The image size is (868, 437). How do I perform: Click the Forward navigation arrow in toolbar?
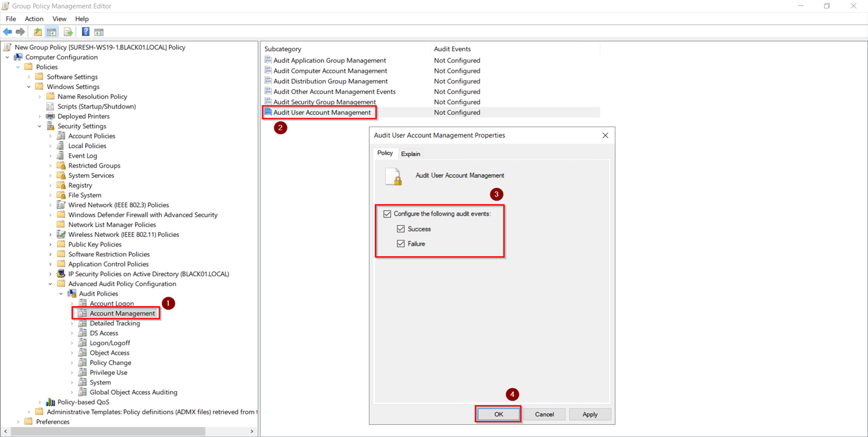pos(20,31)
